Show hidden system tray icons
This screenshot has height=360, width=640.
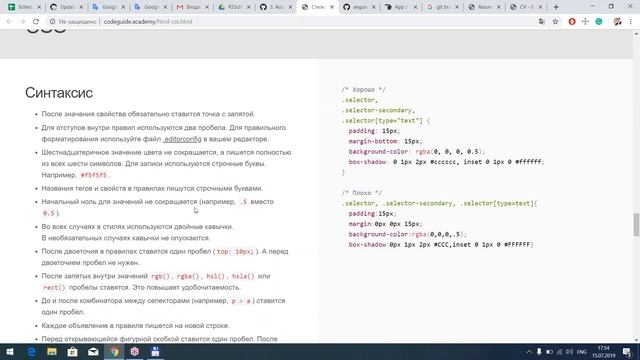[x=529, y=352]
